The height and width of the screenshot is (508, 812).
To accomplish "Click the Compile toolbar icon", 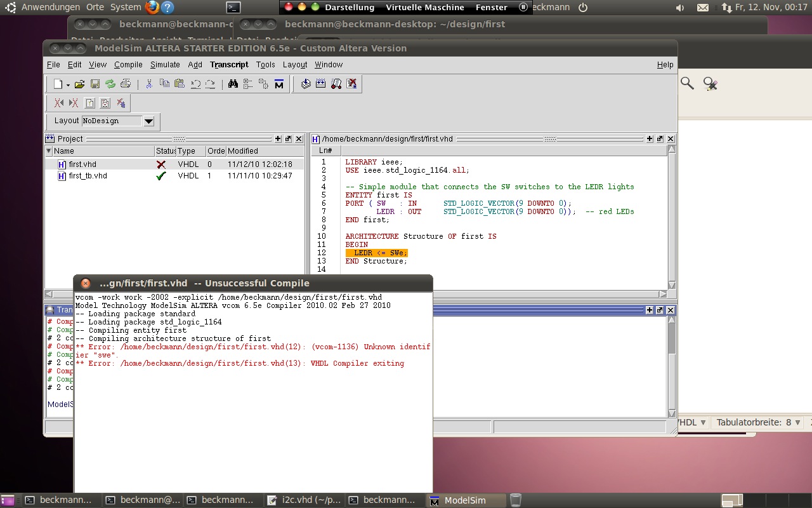I will tap(306, 84).
